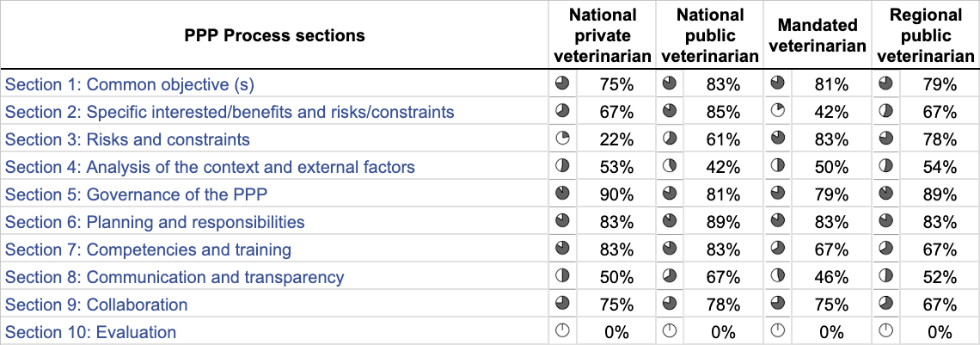Viewport: 980px width, 345px height.
Task: Select the Mandated veterinarian column header
Action: 817,35
